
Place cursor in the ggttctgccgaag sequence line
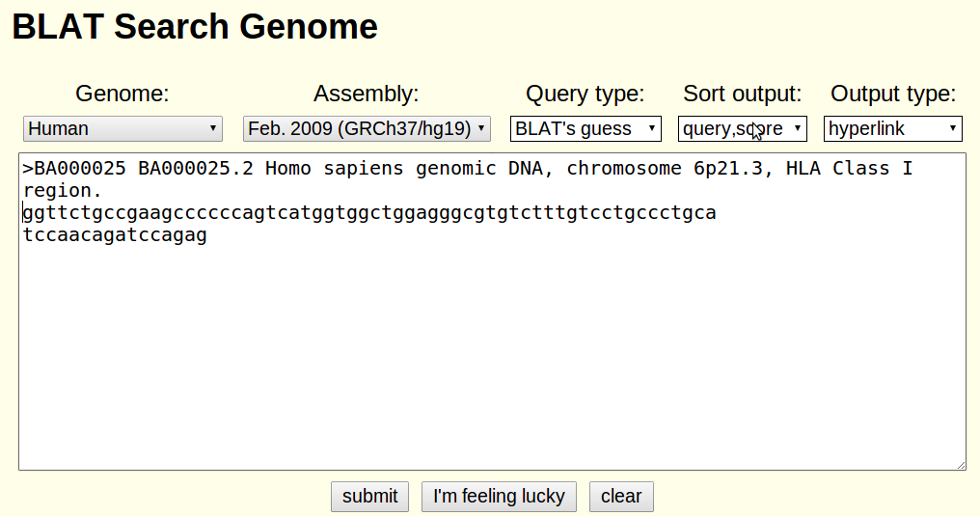click(369, 213)
